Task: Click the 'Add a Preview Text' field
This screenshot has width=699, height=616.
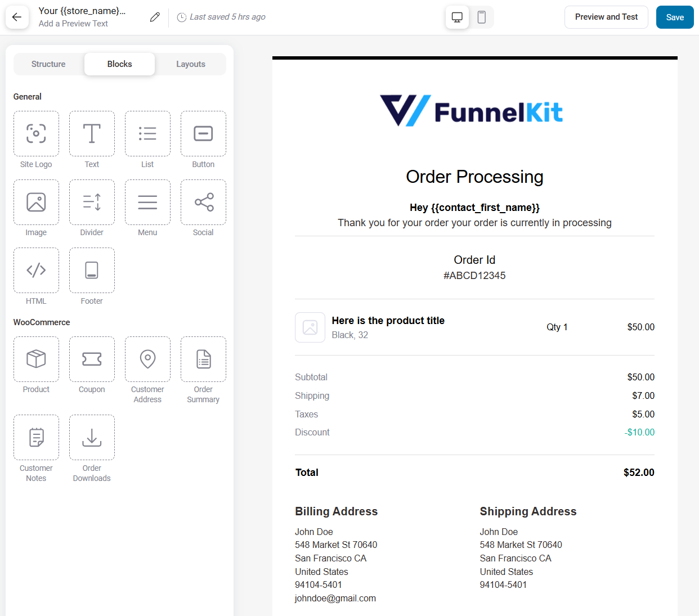Action: coord(73,24)
